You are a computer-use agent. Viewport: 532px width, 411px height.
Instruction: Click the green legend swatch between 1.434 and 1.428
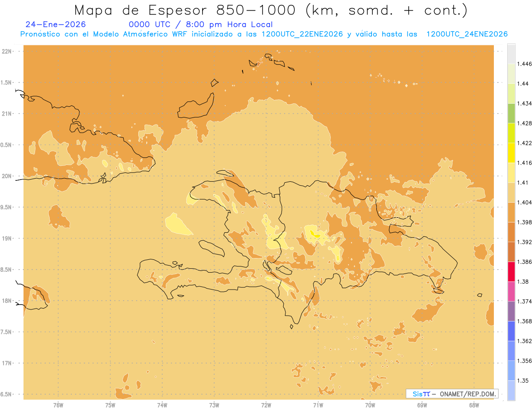pos(511,113)
